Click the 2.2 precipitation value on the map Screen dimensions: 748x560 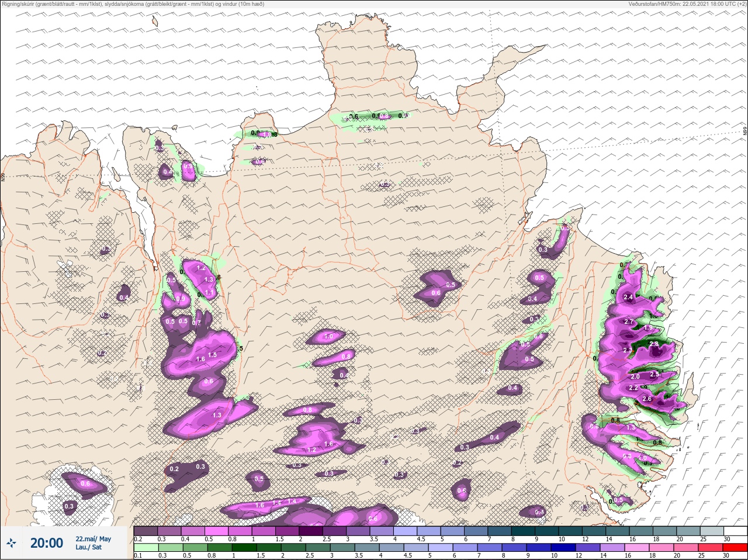tap(633, 388)
